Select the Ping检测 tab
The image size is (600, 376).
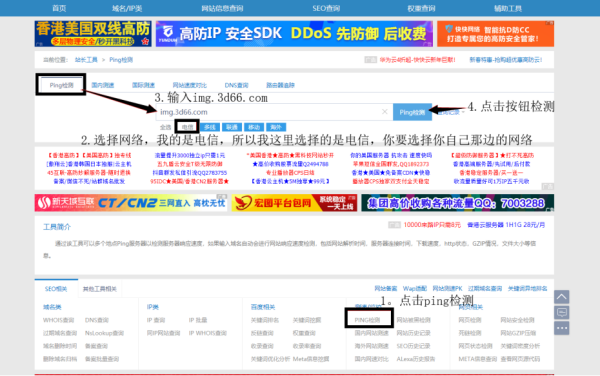[61, 85]
